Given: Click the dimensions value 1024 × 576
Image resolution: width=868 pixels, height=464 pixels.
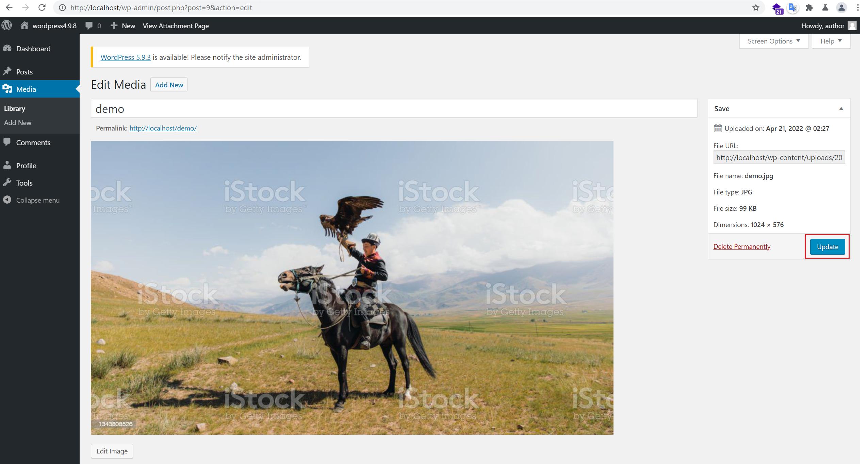Looking at the screenshot, I should (767, 225).
